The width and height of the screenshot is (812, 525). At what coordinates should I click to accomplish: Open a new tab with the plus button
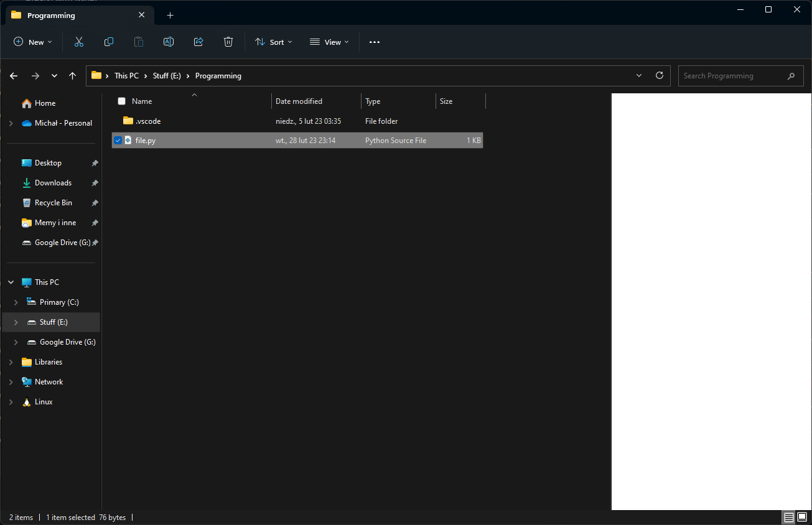pyautogui.click(x=170, y=15)
